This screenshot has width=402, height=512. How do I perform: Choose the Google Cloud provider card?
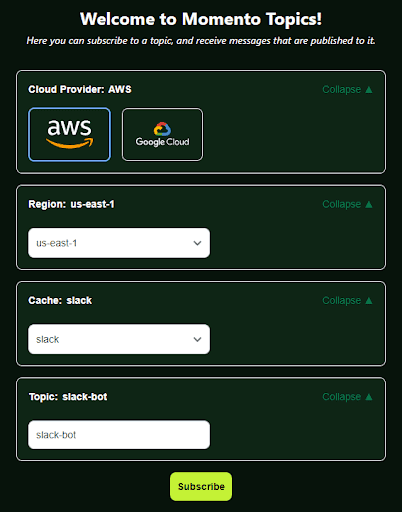162,134
